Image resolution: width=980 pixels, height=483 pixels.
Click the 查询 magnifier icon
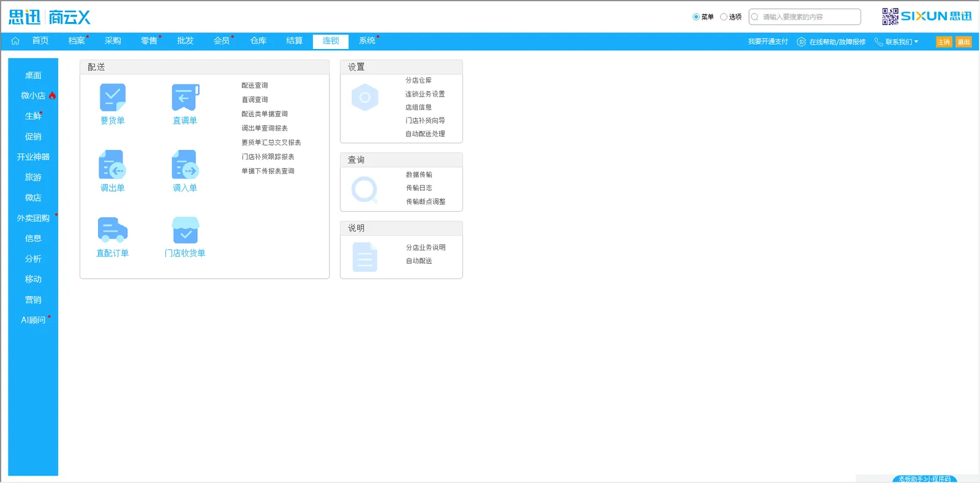pyautogui.click(x=365, y=190)
